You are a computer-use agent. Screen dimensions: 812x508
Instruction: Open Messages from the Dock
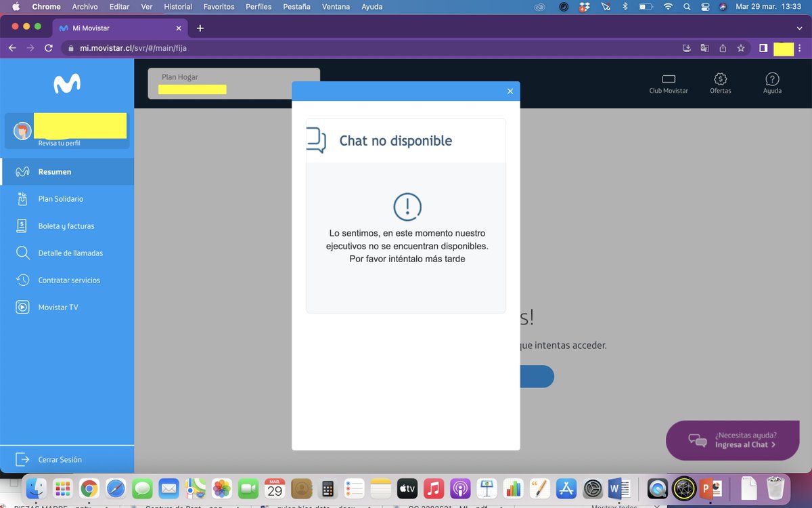142,488
